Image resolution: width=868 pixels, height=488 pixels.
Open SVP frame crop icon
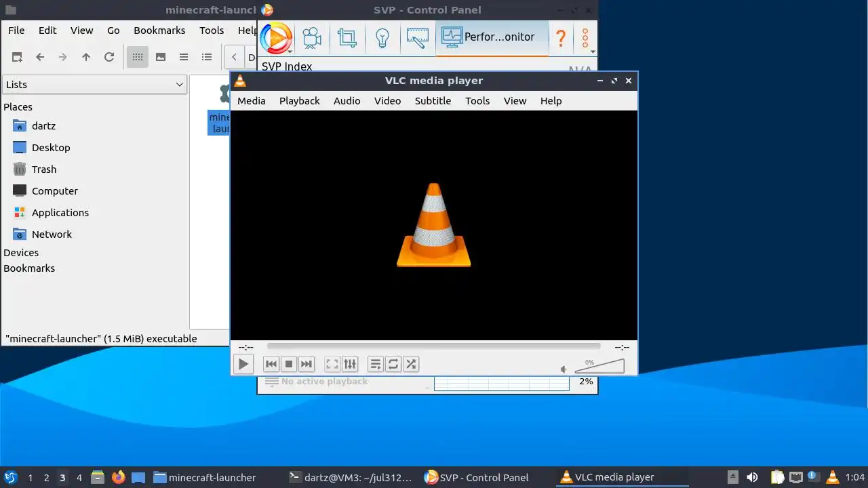[x=347, y=37]
